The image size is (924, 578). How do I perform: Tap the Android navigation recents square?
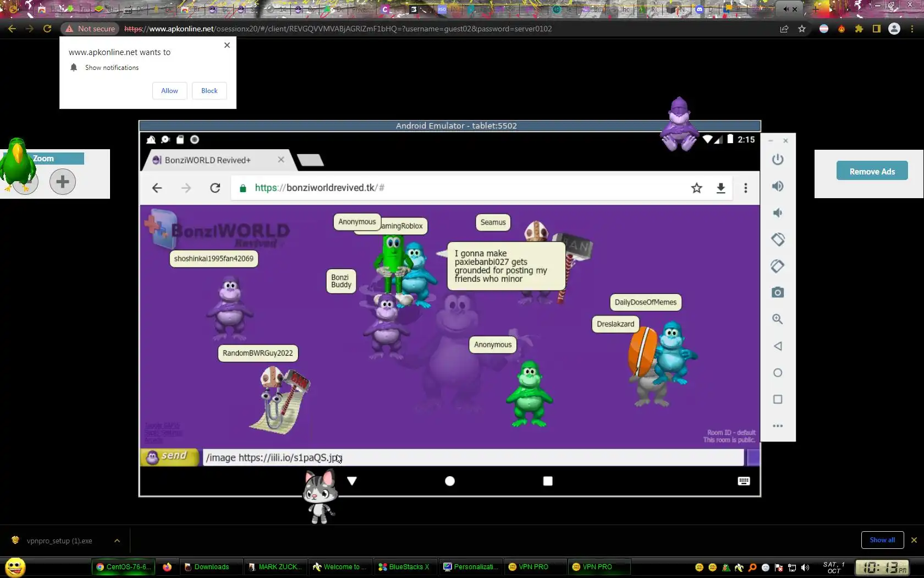(x=547, y=481)
